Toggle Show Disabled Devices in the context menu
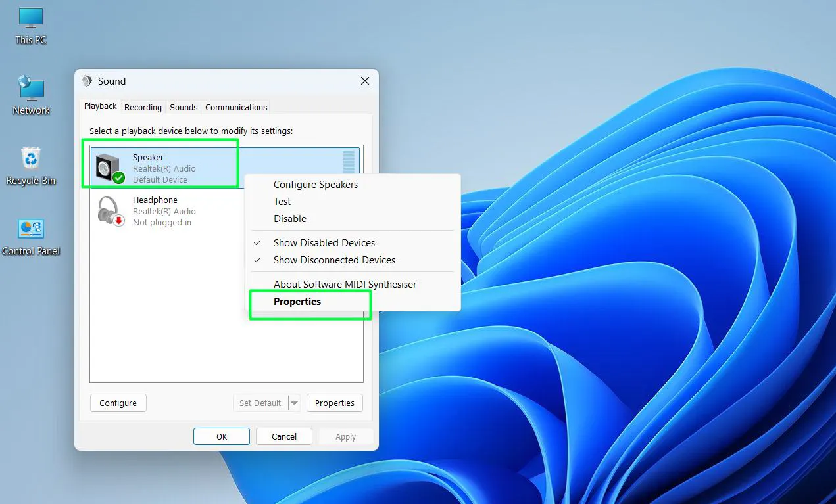The width and height of the screenshot is (836, 504). point(324,242)
